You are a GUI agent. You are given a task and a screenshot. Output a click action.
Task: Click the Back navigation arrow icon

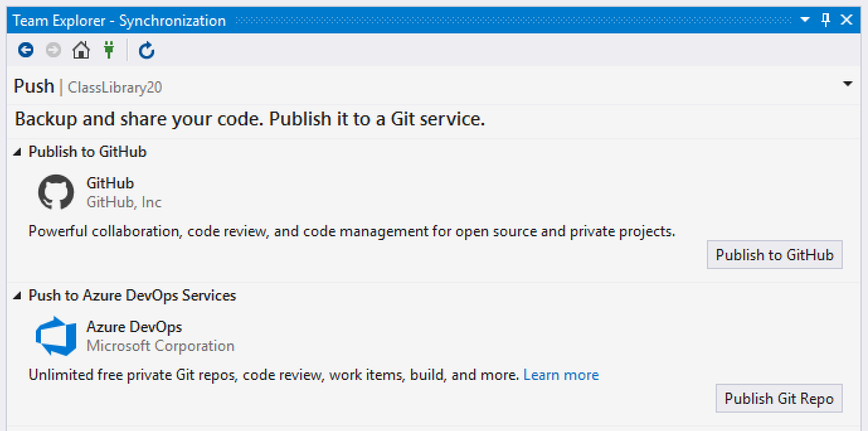25,50
